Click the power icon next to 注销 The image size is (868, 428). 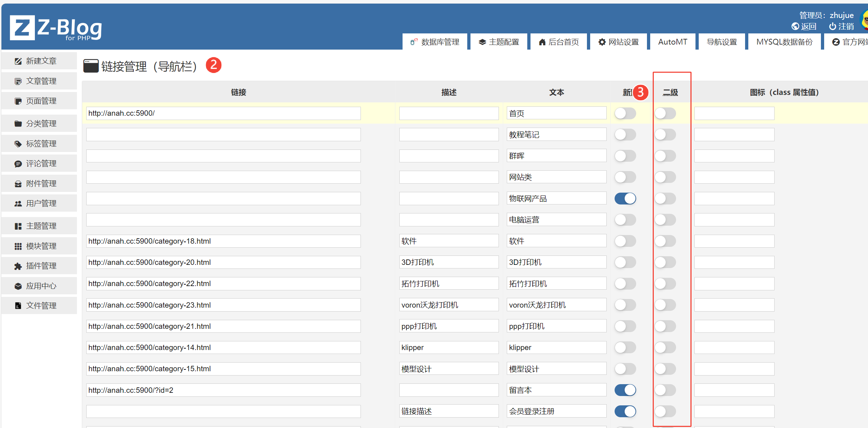(832, 26)
